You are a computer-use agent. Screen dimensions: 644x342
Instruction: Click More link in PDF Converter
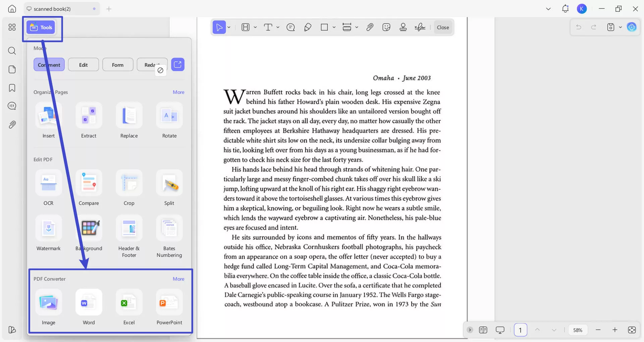click(178, 279)
